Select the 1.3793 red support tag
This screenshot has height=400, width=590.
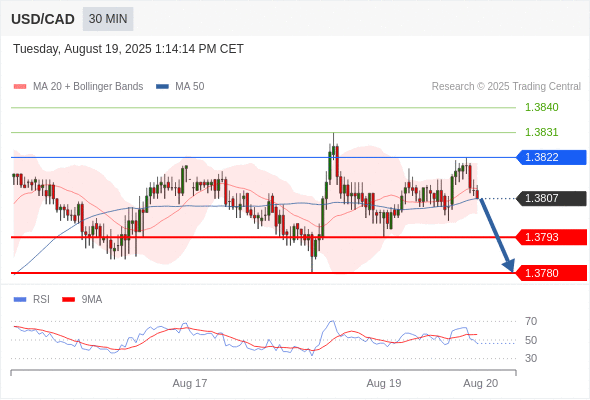[551, 237]
